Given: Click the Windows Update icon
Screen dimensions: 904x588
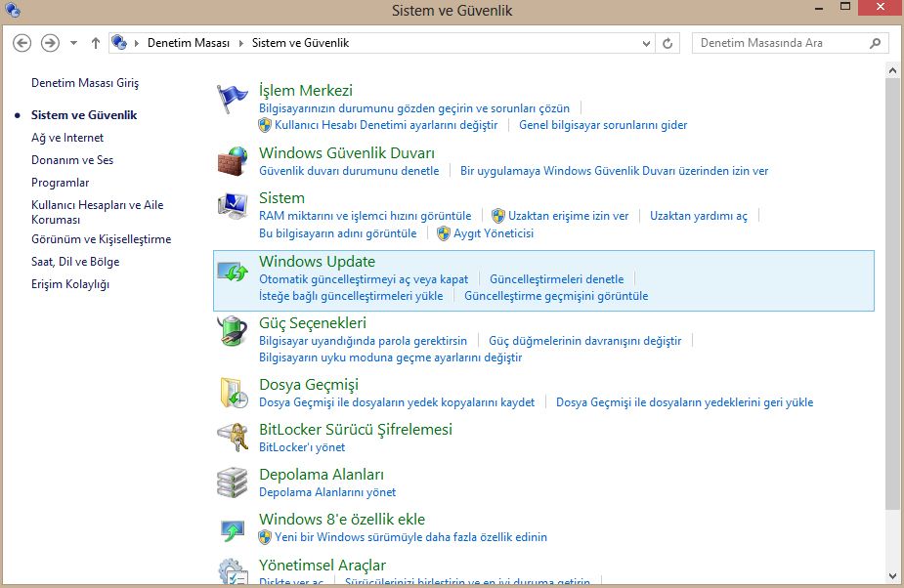Looking at the screenshot, I should [x=233, y=271].
